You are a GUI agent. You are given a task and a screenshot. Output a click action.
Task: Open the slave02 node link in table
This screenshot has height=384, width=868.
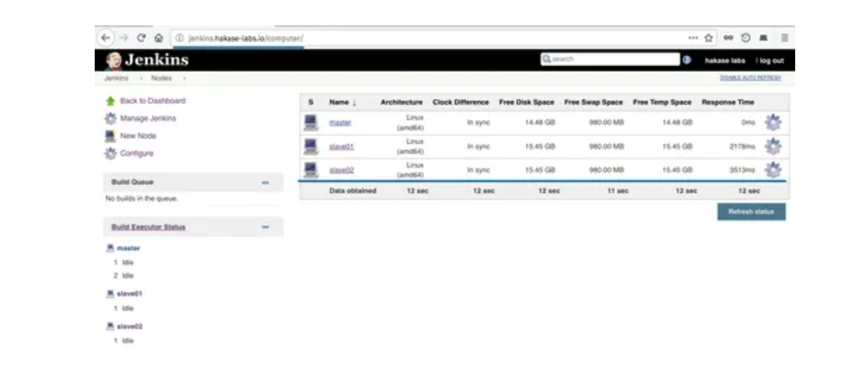coord(341,170)
